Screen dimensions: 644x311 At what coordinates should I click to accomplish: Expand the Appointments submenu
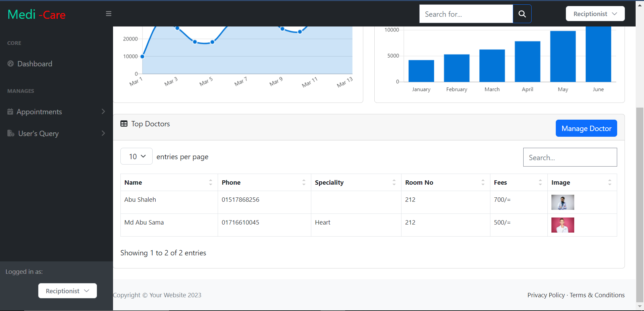103,112
